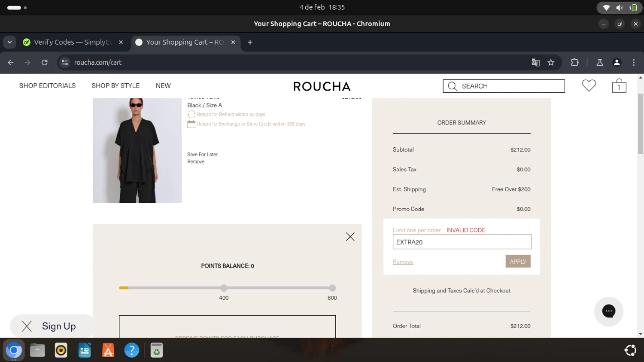This screenshot has width=644, height=362.
Task: Open the extensions puzzle icon
Action: point(574,62)
